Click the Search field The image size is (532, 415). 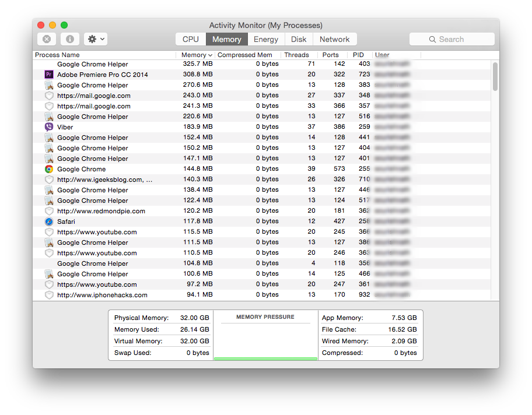coord(452,39)
